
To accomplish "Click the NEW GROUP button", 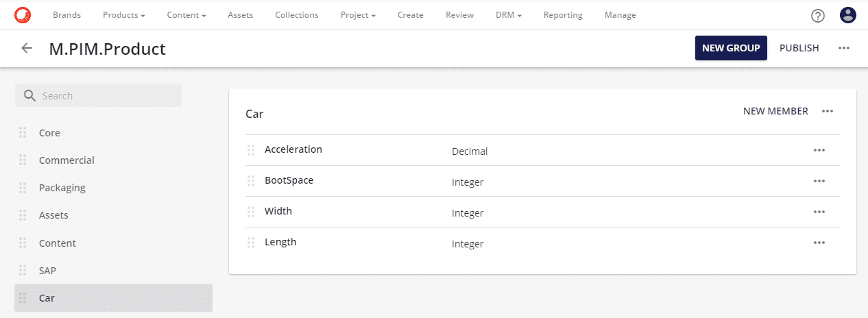I will 731,48.
